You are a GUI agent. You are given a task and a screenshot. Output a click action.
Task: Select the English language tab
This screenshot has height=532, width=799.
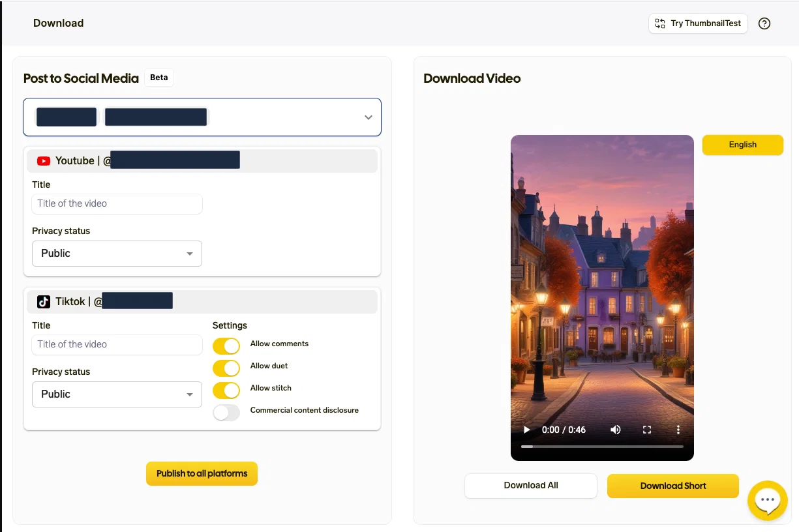point(742,145)
